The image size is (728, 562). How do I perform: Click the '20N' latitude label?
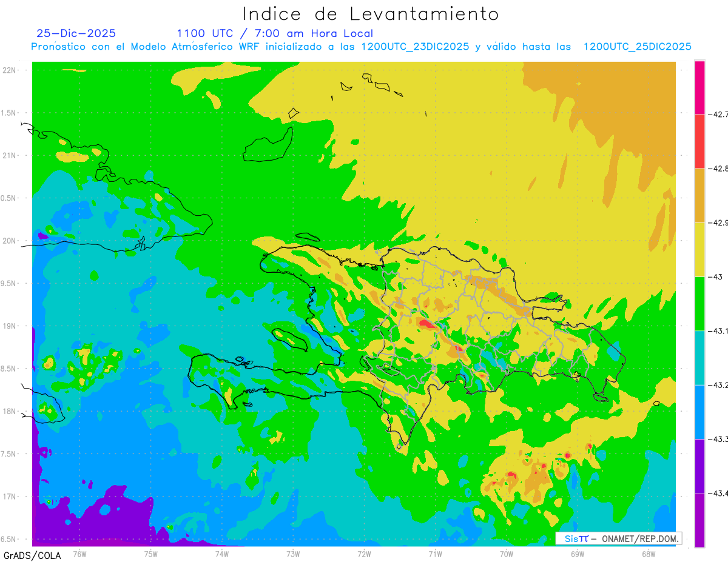click(10, 241)
